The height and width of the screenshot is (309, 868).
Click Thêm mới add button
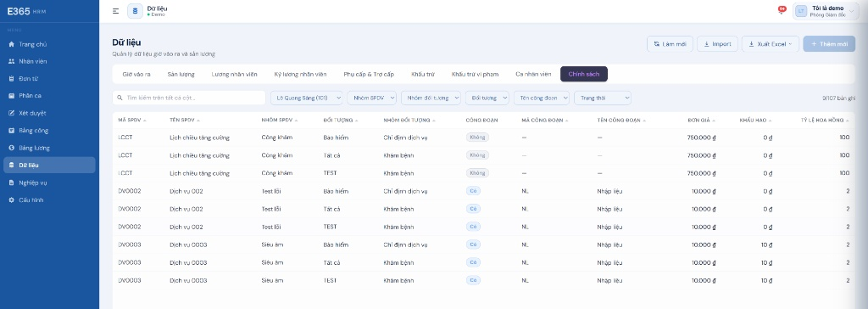[x=829, y=44]
